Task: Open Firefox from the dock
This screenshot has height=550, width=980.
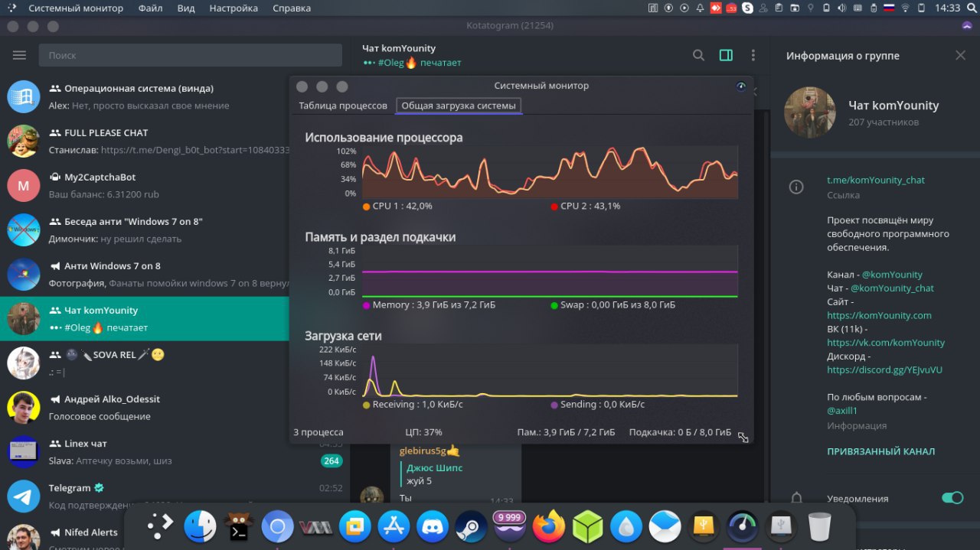Action: click(549, 527)
